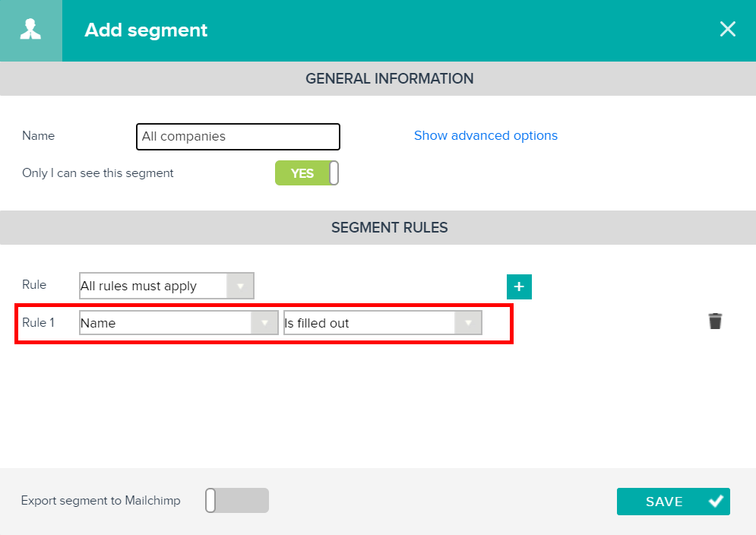Enable Export segment to Mailchimp switch
Viewport: 756px width, 535px height.
click(237, 500)
